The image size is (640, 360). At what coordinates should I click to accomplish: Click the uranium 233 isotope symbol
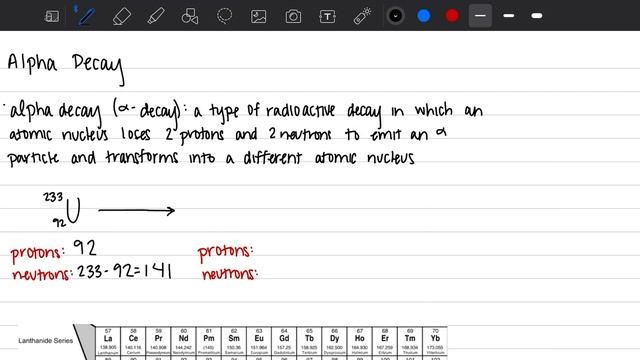click(x=62, y=209)
